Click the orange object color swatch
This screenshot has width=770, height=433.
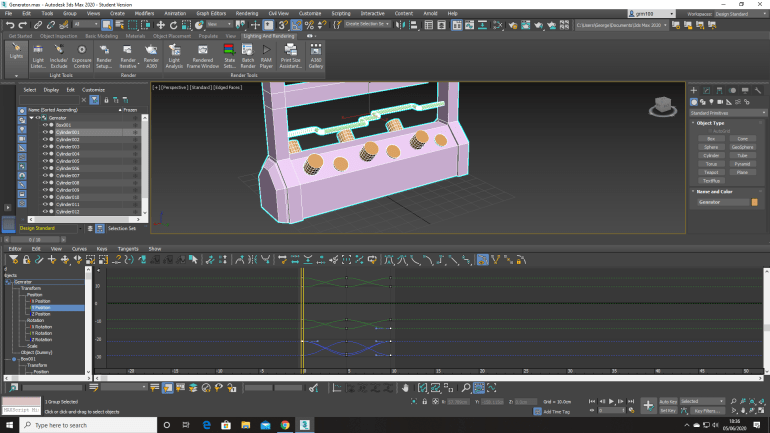pos(754,202)
